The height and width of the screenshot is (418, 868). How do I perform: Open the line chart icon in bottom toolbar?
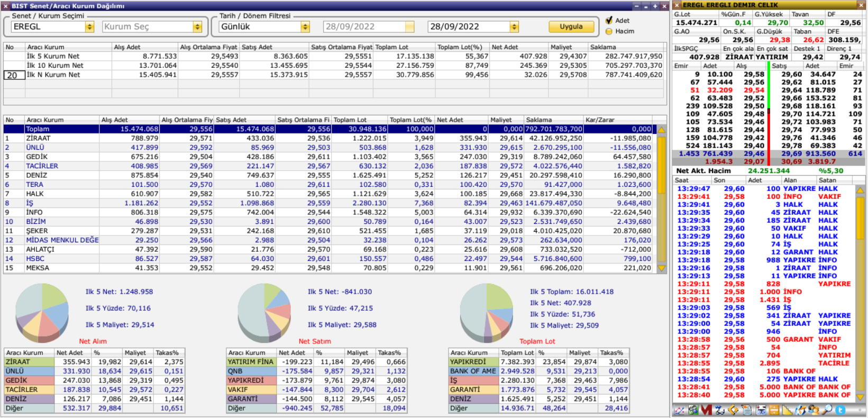point(679,410)
